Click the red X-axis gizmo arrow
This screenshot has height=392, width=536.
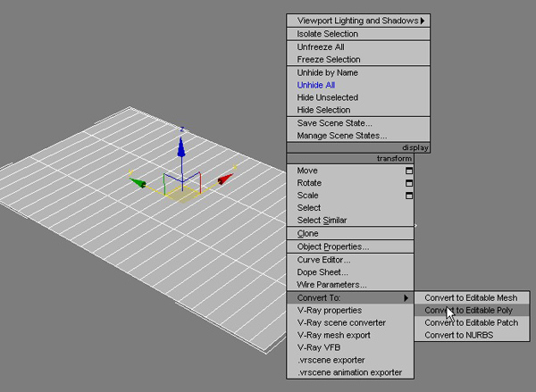(x=225, y=179)
